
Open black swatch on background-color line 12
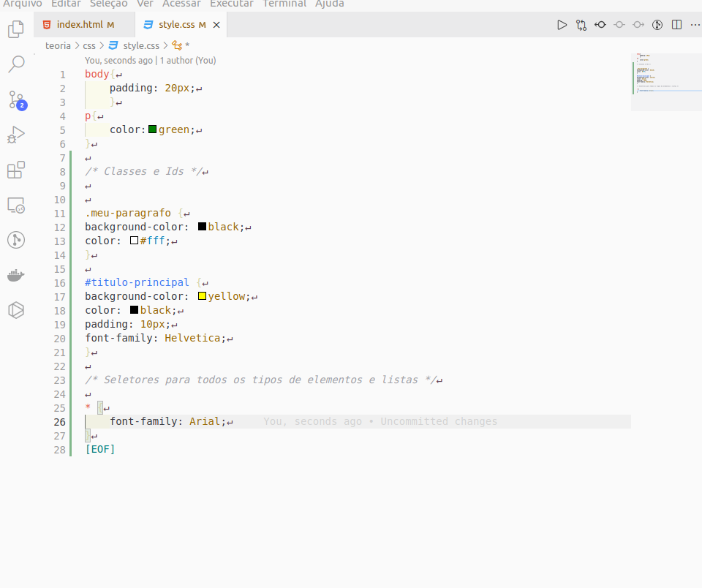point(202,227)
